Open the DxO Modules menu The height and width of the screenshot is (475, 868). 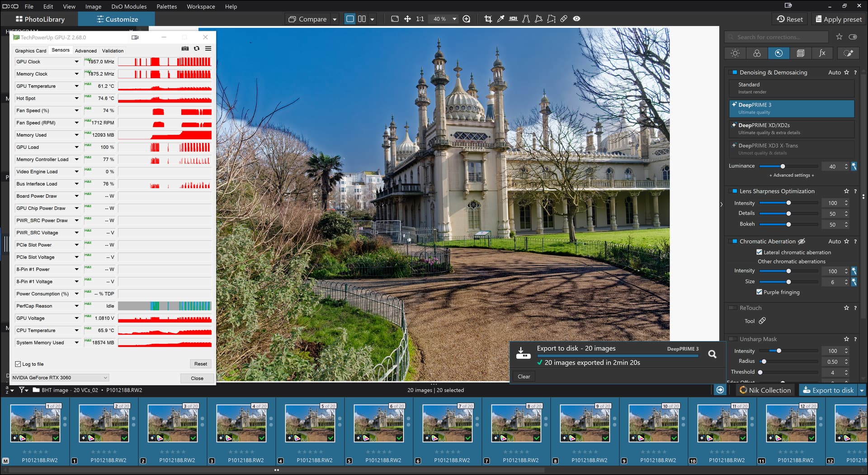129,6
